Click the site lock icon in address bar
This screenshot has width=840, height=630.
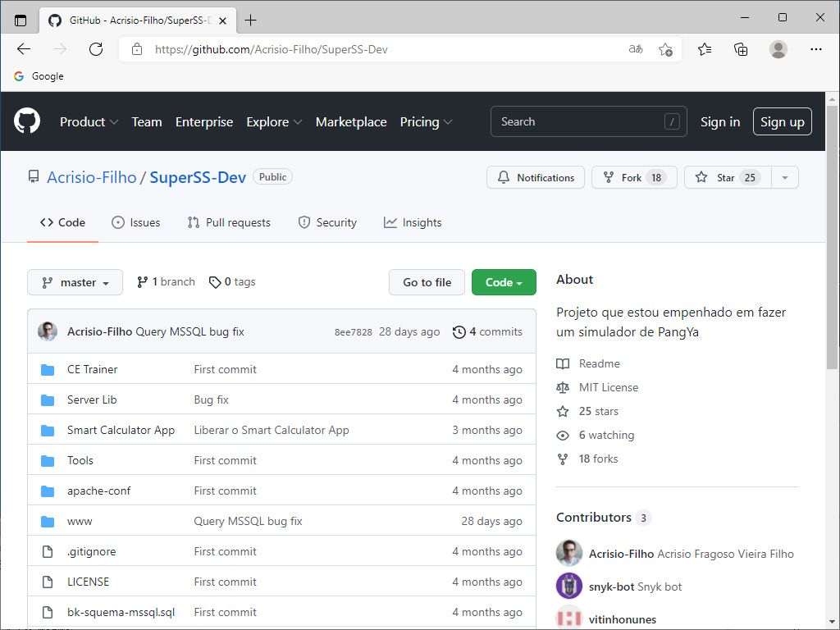click(137, 49)
